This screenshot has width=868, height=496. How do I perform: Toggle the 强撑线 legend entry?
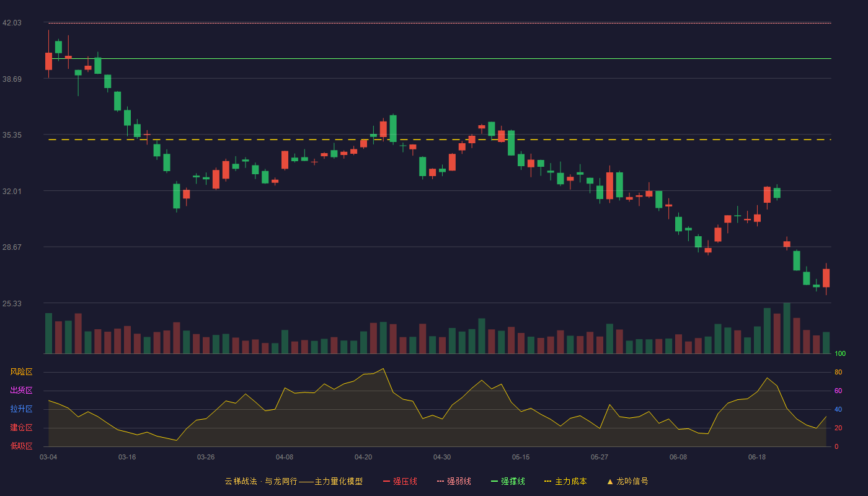pyautogui.click(x=508, y=481)
